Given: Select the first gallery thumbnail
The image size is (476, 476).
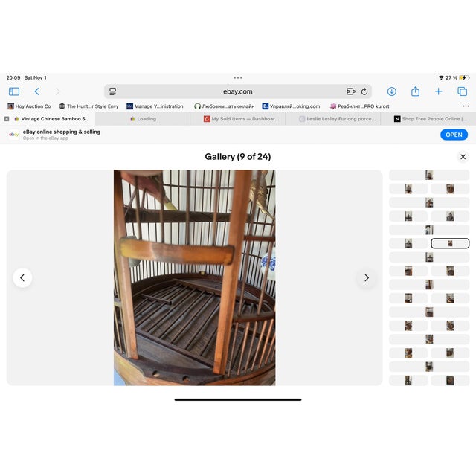Looking at the screenshot, I should tap(429, 175).
